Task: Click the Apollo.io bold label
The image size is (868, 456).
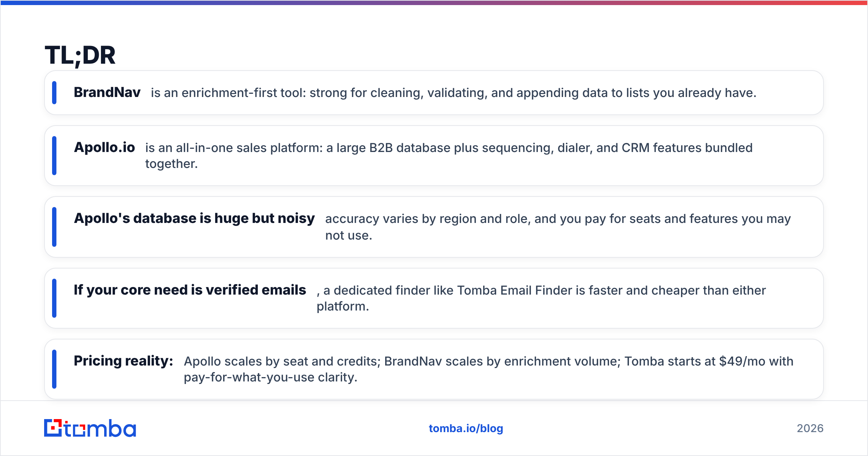Action: coord(104,148)
